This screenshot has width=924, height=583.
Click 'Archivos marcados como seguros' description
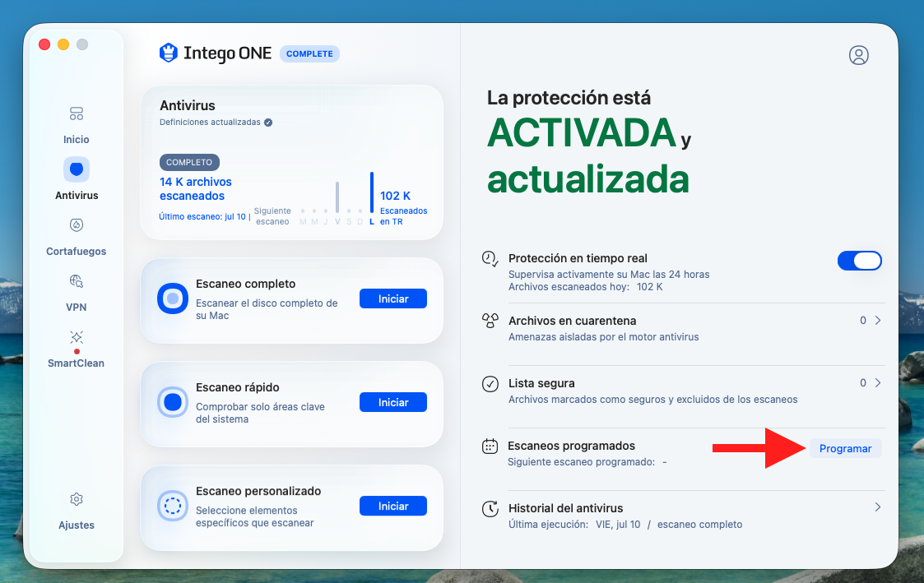pyautogui.click(x=652, y=400)
